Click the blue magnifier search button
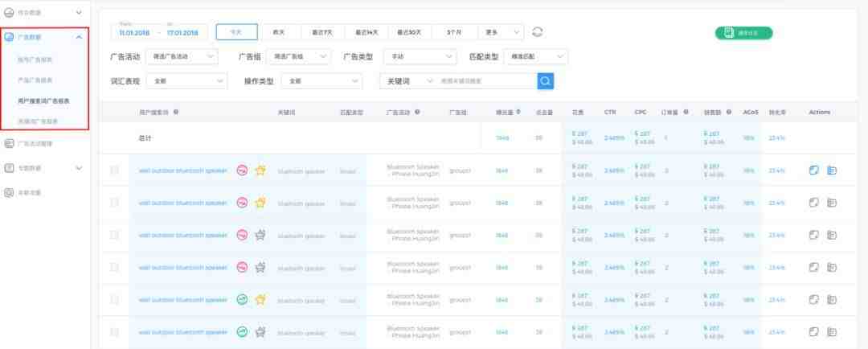The image size is (868, 349). 546,81
